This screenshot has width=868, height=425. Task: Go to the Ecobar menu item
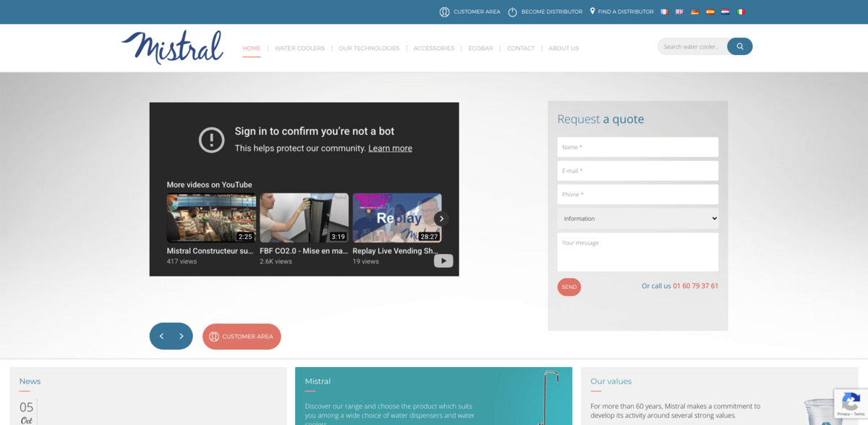(480, 49)
